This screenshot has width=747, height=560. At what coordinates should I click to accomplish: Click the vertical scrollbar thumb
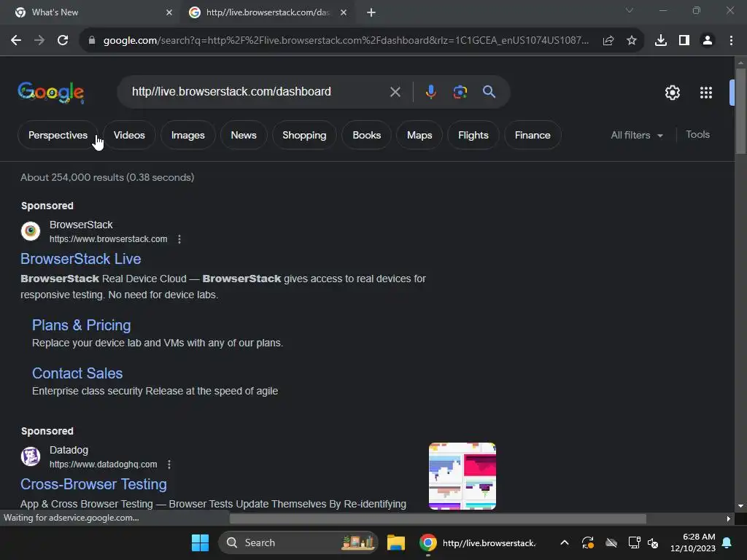tap(740, 111)
